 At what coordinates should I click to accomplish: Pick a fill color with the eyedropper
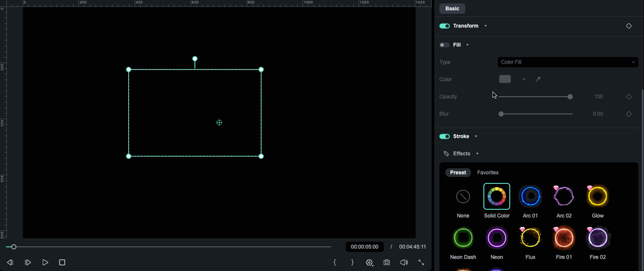tap(538, 79)
